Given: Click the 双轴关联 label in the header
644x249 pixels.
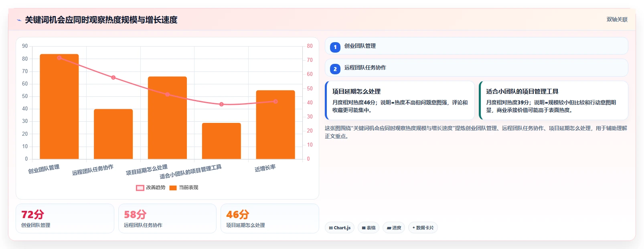Looking at the screenshot, I should [x=617, y=20].
